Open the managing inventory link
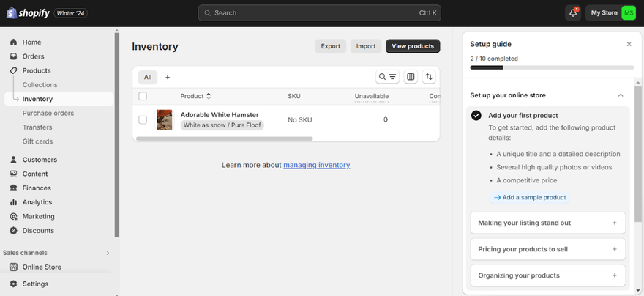Screen dimensions: 644x296 pyautogui.click(x=317, y=165)
